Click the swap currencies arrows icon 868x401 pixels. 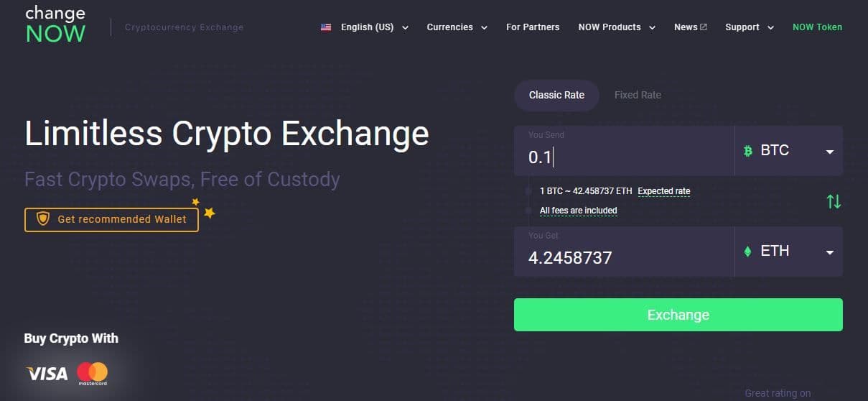click(x=834, y=201)
